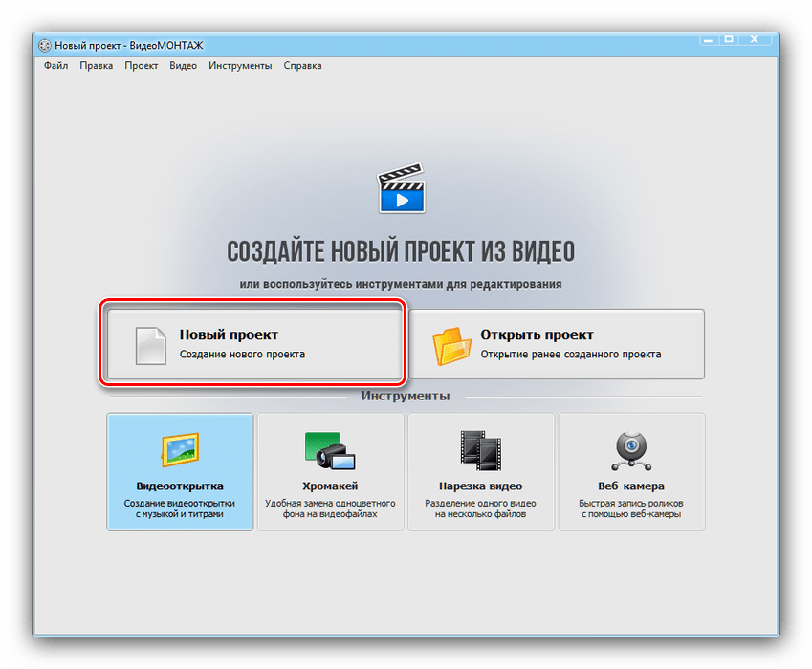Screen dimensions: 812x669
Task: Open the Файл menu
Action: [x=55, y=65]
